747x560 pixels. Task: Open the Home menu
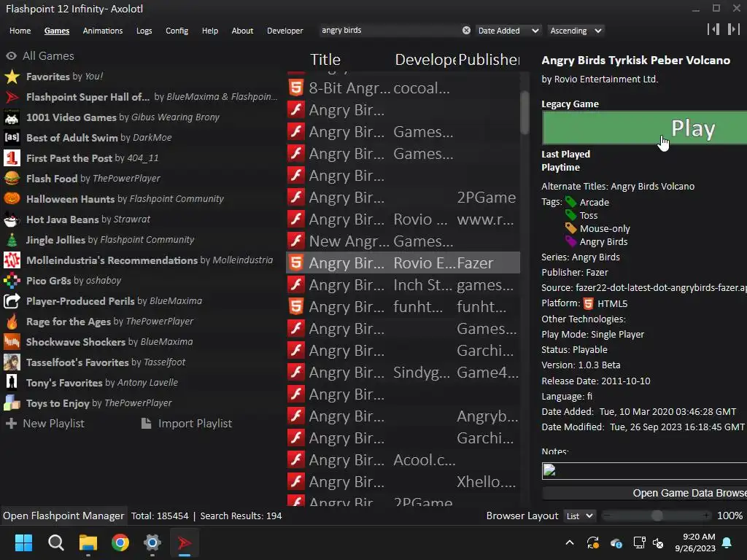click(20, 31)
